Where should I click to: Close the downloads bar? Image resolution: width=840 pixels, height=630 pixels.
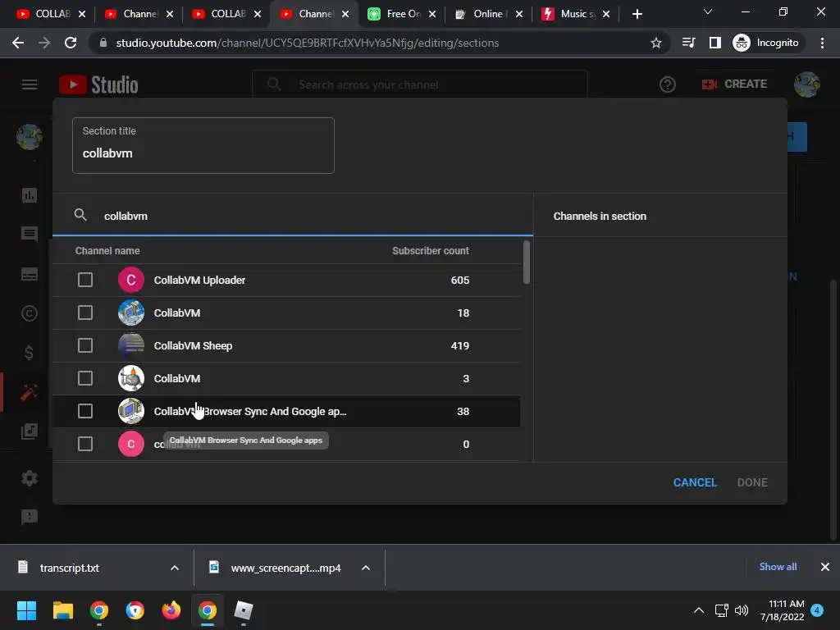pyautogui.click(x=825, y=567)
